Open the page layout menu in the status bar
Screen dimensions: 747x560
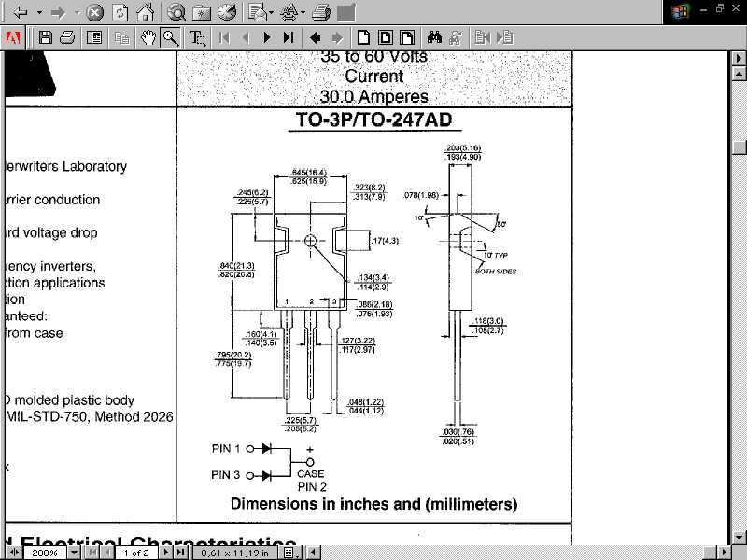click(290, 553)
